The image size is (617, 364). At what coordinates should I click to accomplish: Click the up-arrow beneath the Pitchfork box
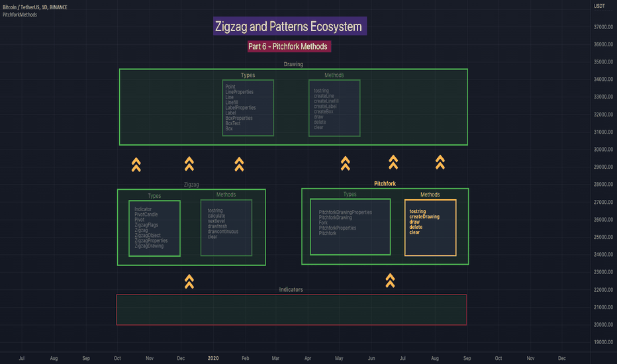pos(390,281)
